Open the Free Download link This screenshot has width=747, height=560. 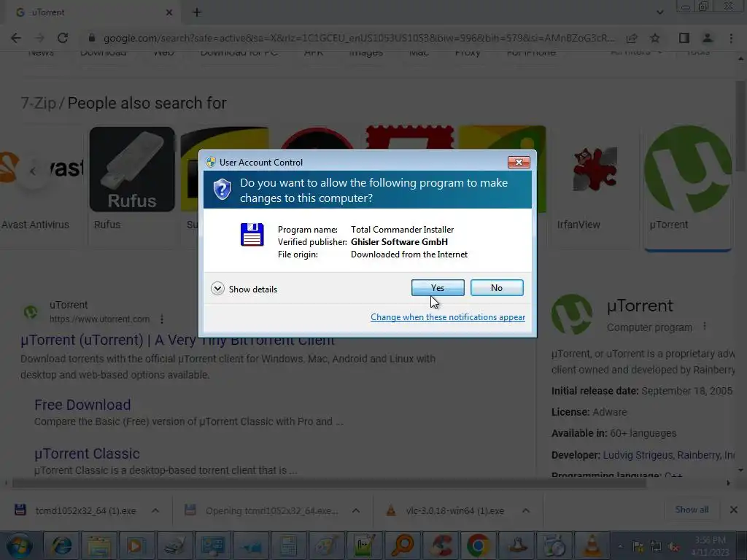tap(82, 405)
